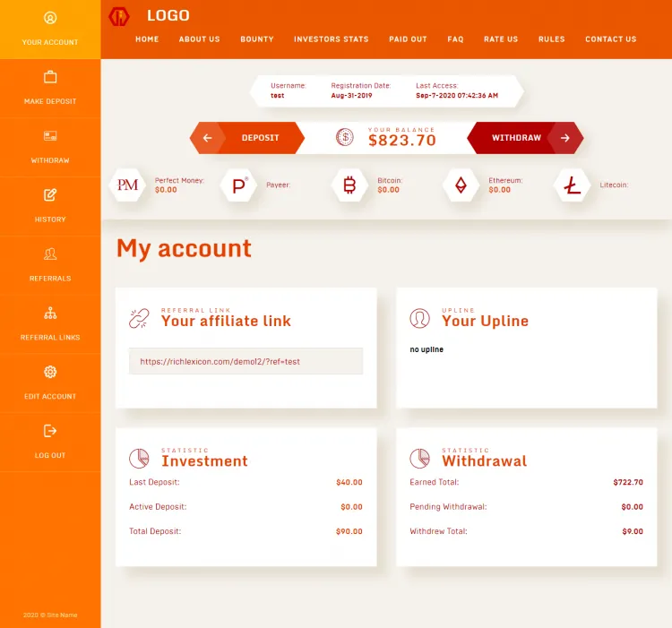The height and width of the screenshot is (628, 672).
Task: Open the Home menu item
Action: click(147, 39)
